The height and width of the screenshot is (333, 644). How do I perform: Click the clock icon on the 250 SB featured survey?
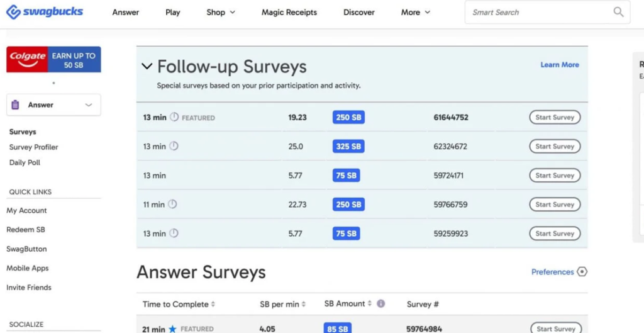[x=174, y=117]
